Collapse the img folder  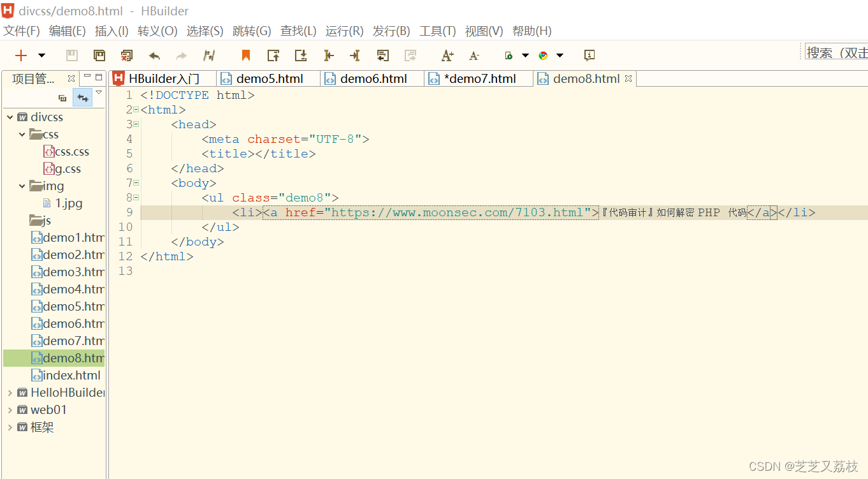(22, 186)
